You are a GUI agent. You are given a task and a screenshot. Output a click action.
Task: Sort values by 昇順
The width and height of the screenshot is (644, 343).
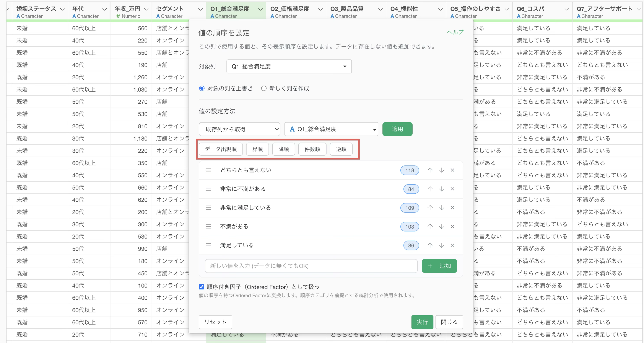257,149
